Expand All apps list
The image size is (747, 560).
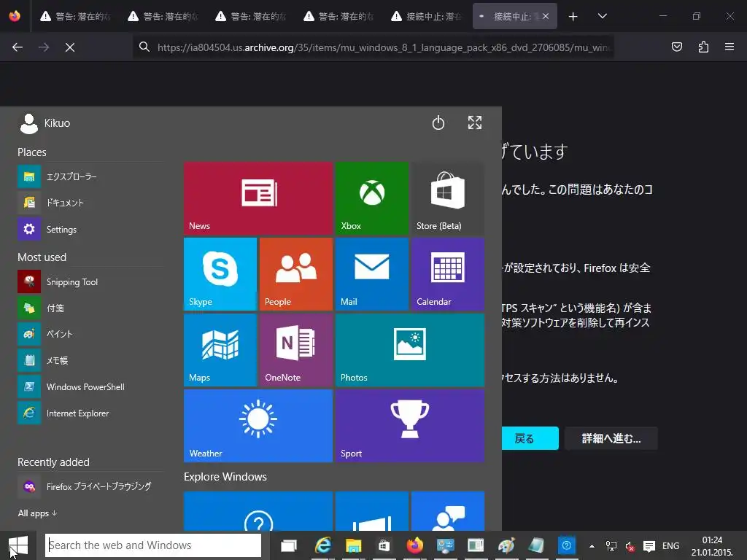point(37,513)
